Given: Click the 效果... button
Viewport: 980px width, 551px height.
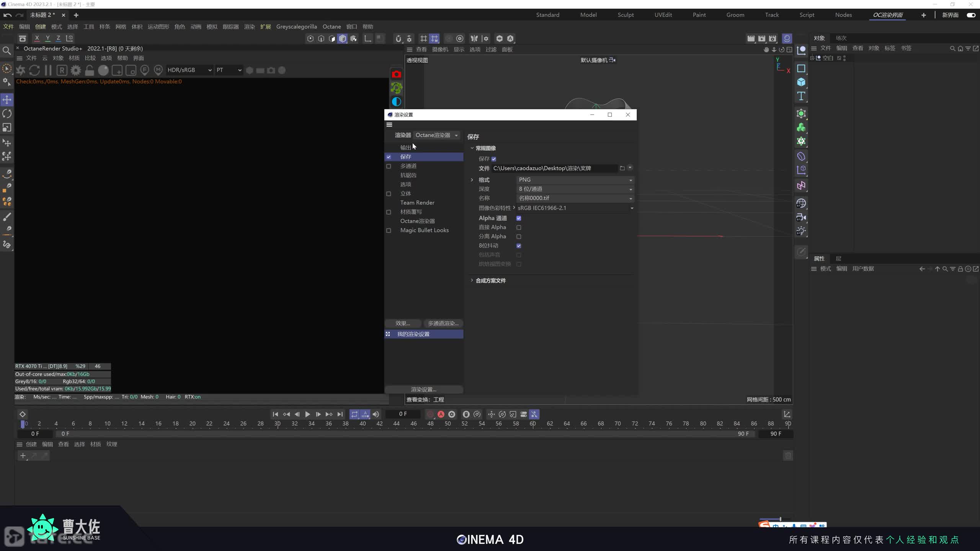Looking at the screenshot, I should click(403, 323).
